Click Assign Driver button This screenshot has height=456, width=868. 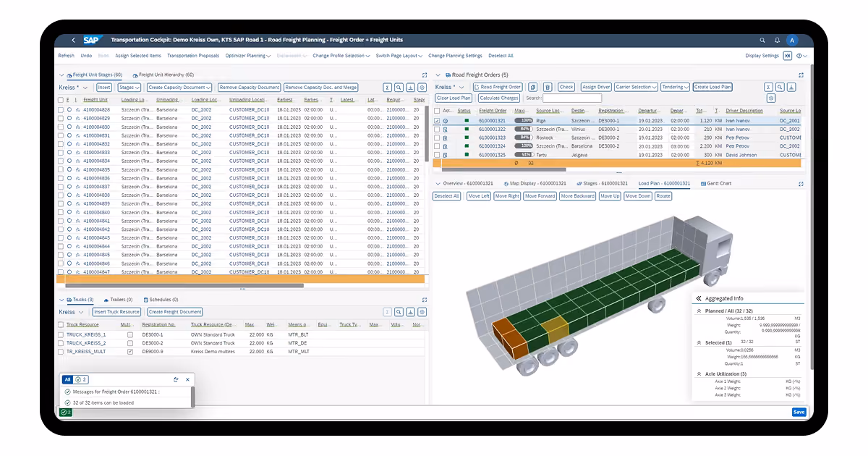[595, 87]
